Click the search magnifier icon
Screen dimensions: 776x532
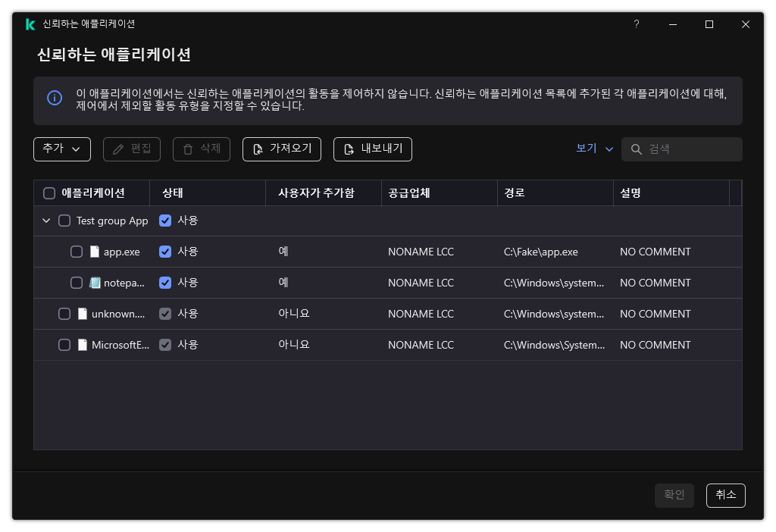pyautogui.click(x=636, y=149)
